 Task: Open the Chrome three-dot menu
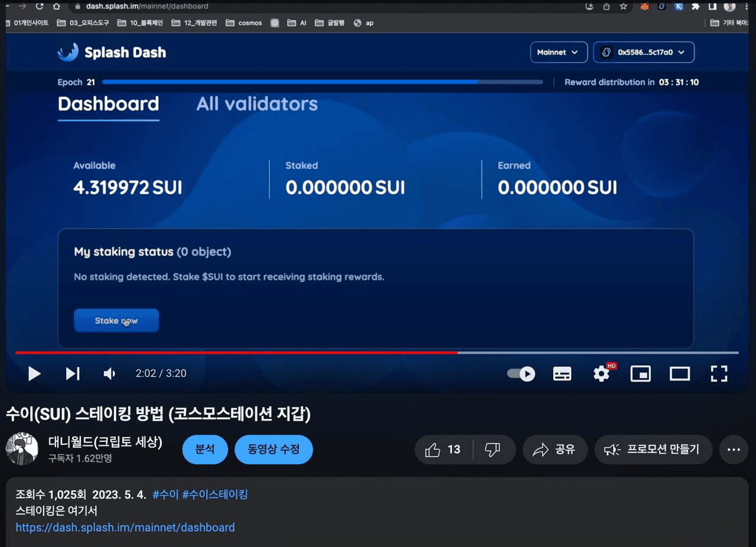747,6
